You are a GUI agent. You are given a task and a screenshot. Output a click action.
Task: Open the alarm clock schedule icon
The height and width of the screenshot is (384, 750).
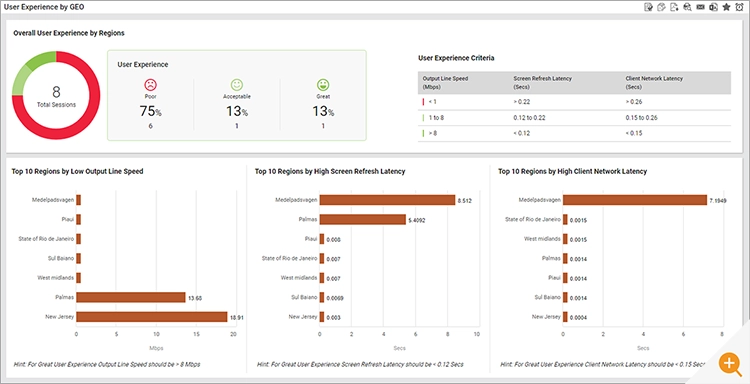[x=739, y=7]
